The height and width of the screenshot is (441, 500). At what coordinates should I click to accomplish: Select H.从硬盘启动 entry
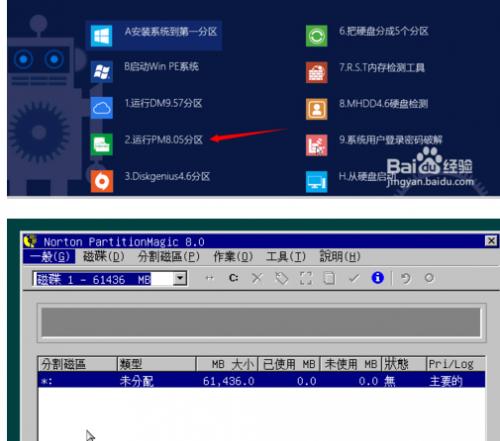367,176
